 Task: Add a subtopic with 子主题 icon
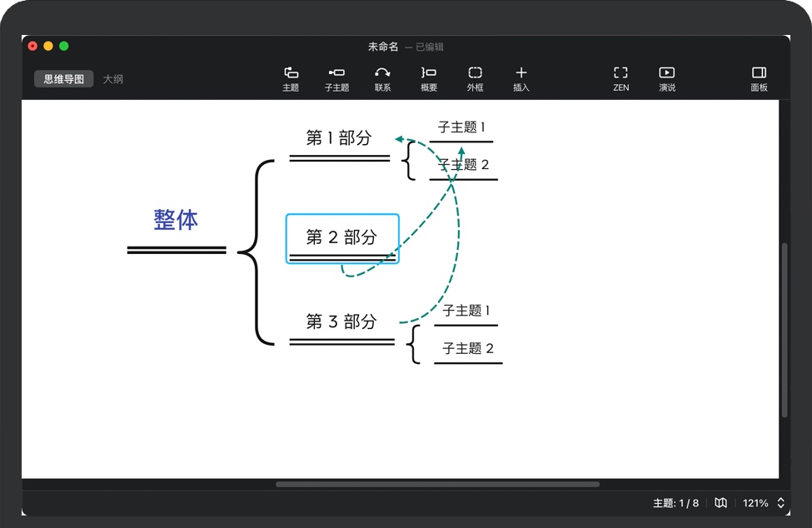(336, 78)
